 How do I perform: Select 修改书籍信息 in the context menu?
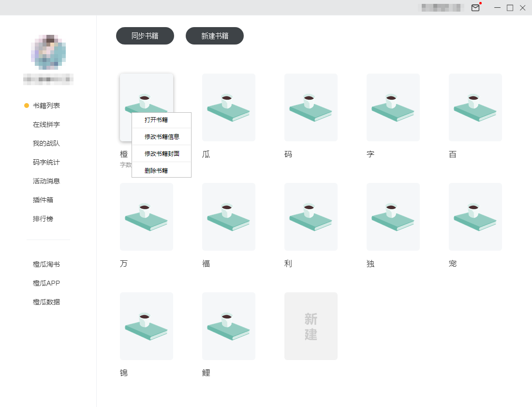click(x=161, y=137)
